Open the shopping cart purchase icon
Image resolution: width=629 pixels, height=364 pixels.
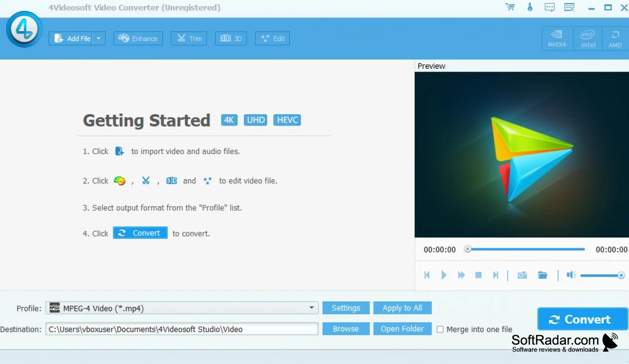coord(510,7)
